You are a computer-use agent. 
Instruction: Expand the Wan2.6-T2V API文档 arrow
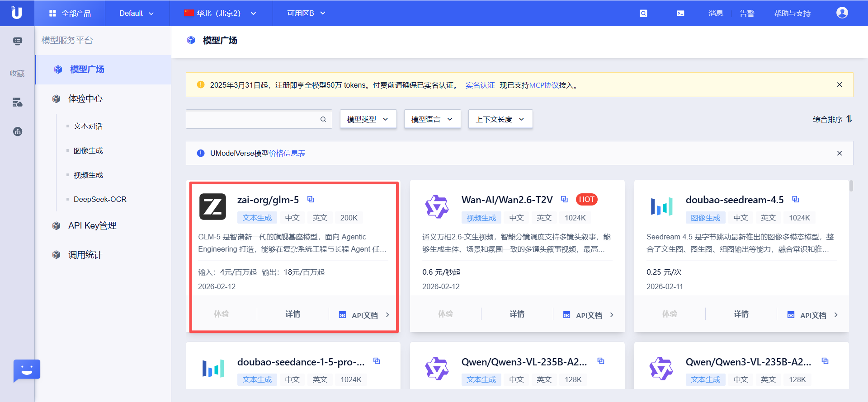(612, 315)
